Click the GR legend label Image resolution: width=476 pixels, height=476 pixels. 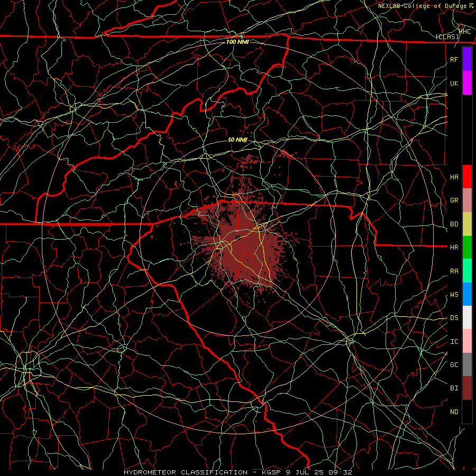tap(454, 200)
